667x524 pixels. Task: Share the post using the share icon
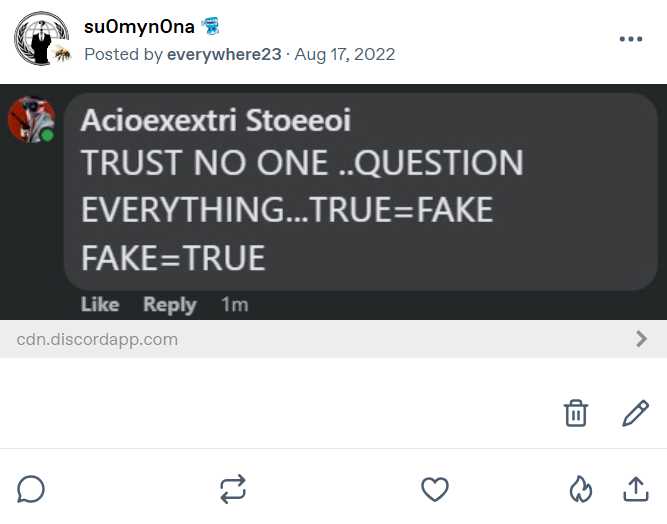point(635,489)
